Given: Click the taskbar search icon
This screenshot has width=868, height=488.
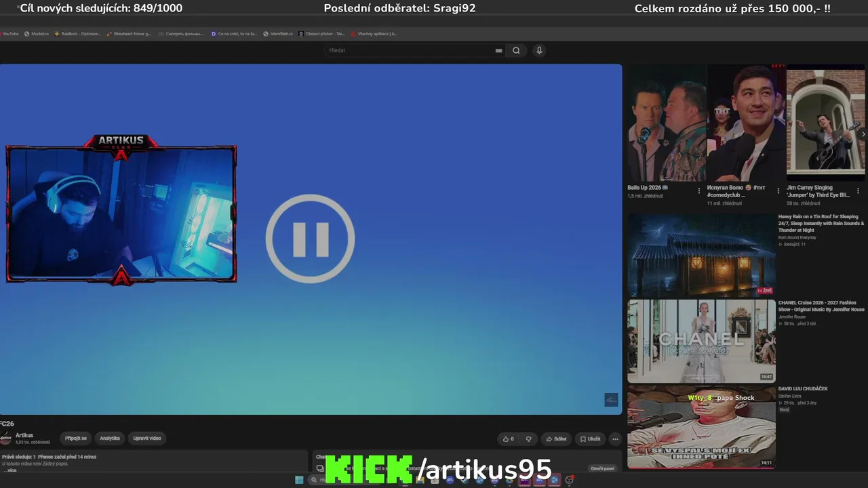Looking at the screenshot, I should pos(313,480).
